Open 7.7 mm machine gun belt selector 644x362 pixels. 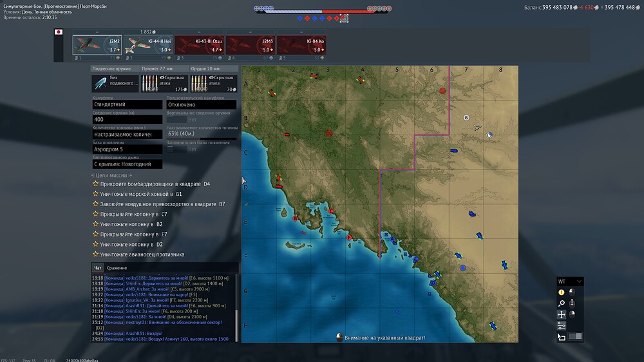click(x=164, y=83)
